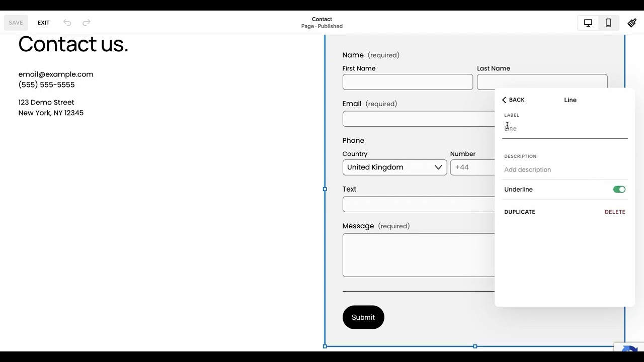Select the left-middle resize handle of form
The width and height of the screenshot is (644, 362).
click(x=325, y=189)
